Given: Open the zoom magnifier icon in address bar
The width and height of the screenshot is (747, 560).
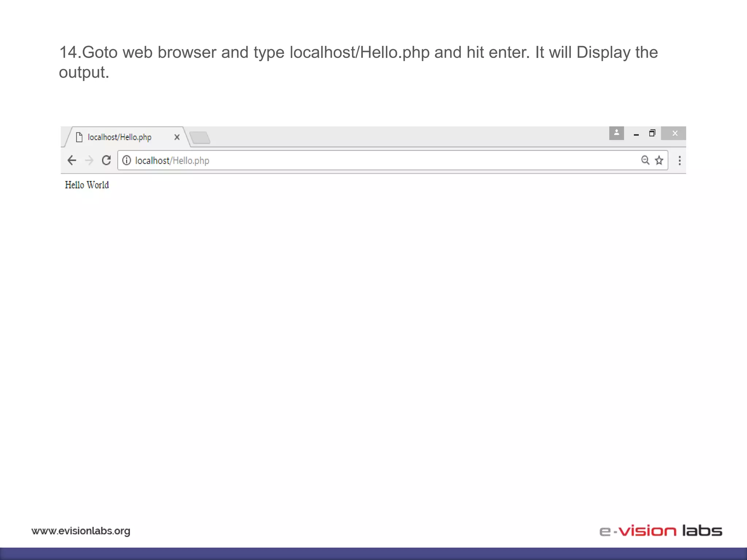Looking at the screenshot, I should tap(645, 160).
